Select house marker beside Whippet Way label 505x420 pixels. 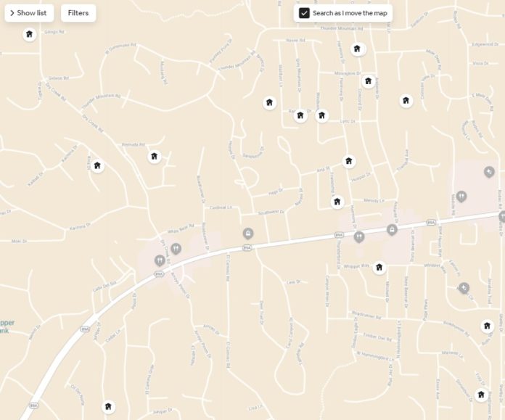click(x=379, y=268)
